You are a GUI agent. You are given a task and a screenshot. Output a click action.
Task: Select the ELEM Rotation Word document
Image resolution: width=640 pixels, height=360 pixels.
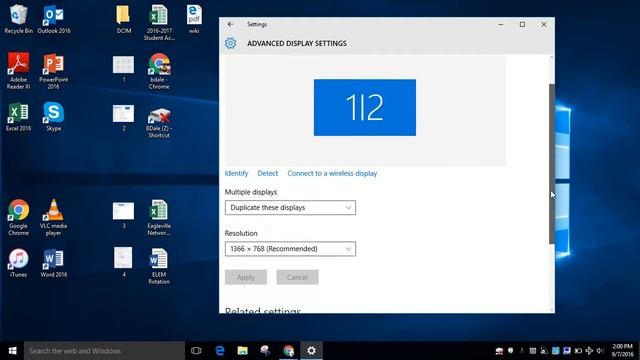click(x=159, y=266)
